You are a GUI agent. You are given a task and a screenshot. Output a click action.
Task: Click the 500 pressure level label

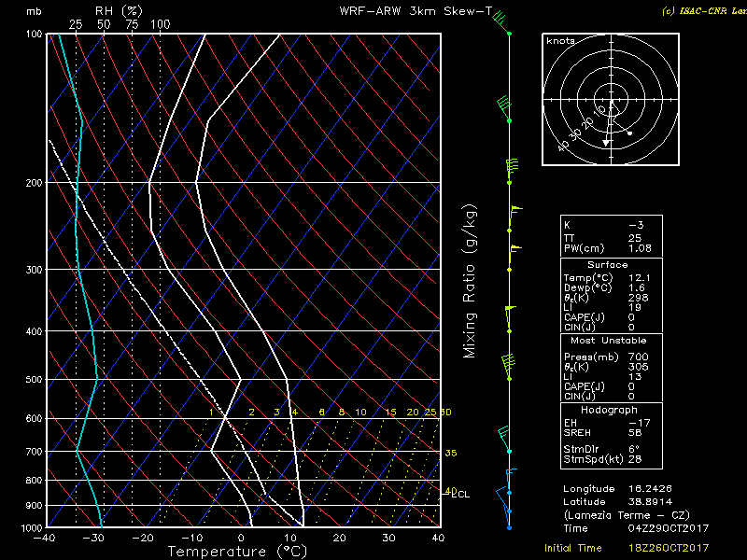click(34, 380)
